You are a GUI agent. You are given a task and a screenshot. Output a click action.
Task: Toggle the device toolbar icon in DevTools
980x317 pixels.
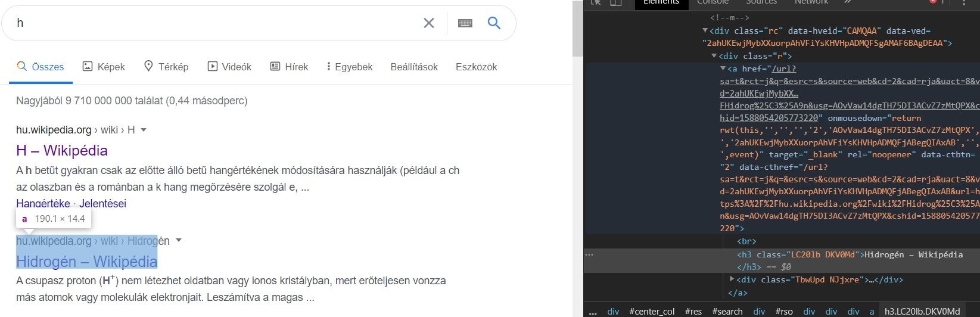point(615,3)
